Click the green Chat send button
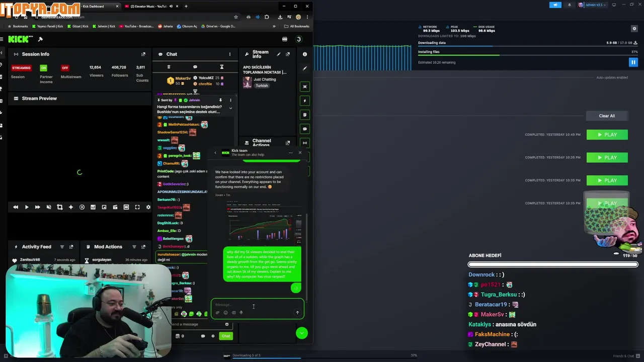 [225, 336]
